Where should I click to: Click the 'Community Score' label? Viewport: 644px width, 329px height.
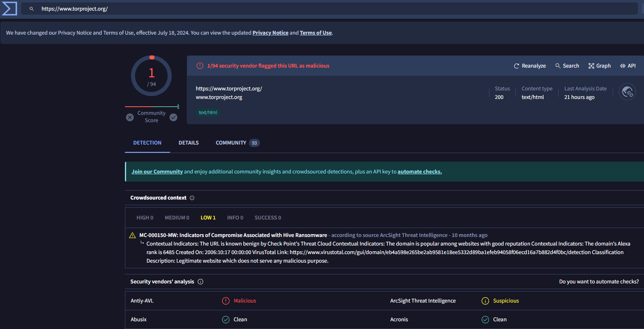click(x=151, y=117)
